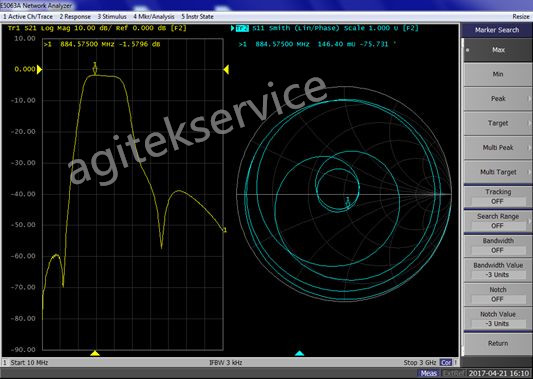
Task: Toggle the Bandwidth OFF softkey
Action: (x=498, y=246)
